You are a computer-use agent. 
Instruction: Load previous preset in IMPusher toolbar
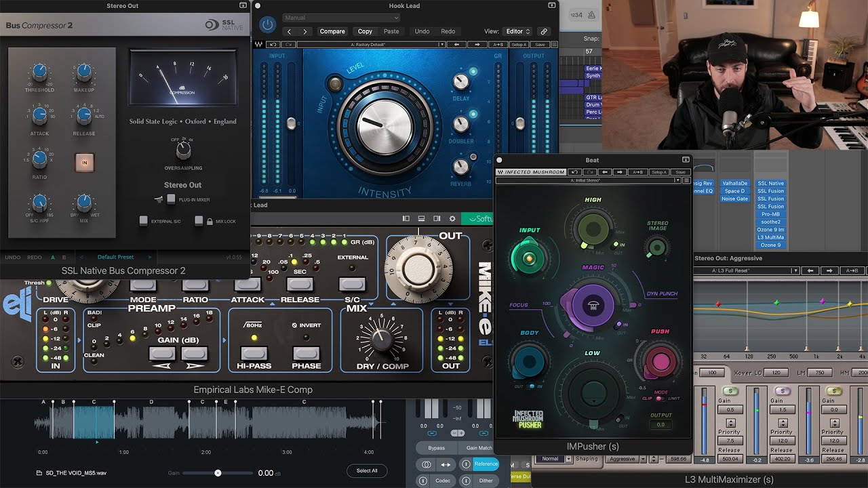coord(605,172)
